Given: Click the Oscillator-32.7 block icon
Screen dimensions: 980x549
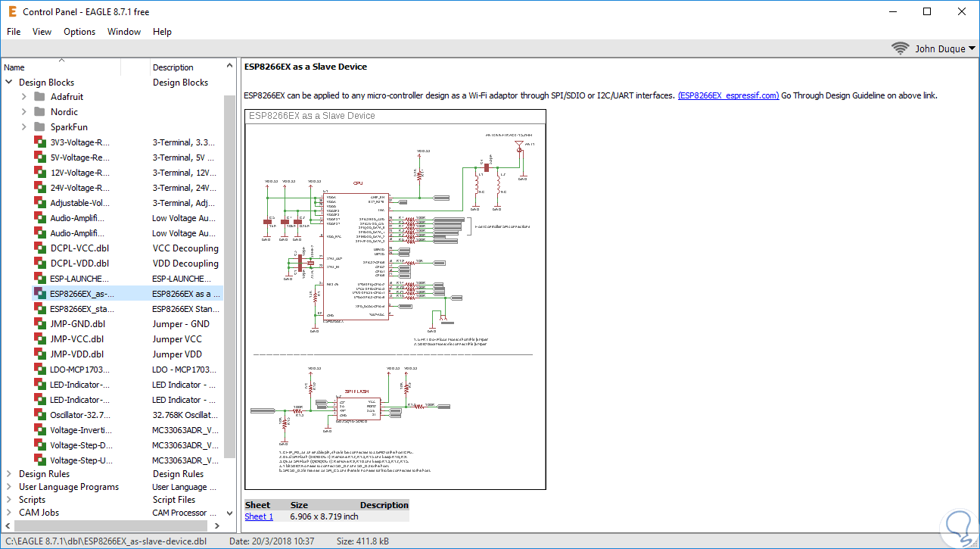Looking at the screenshot, I should tap(40, 415).
